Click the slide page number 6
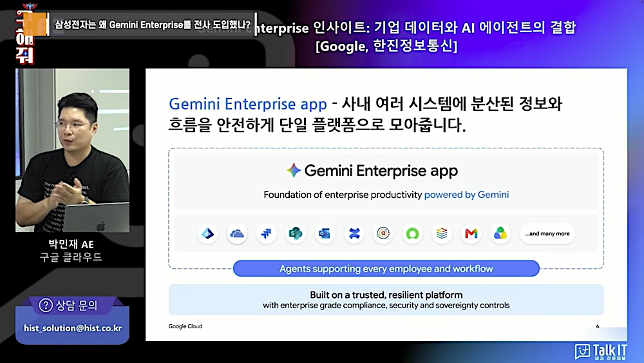Screen dimensions: 644x363 click(598, 326)
